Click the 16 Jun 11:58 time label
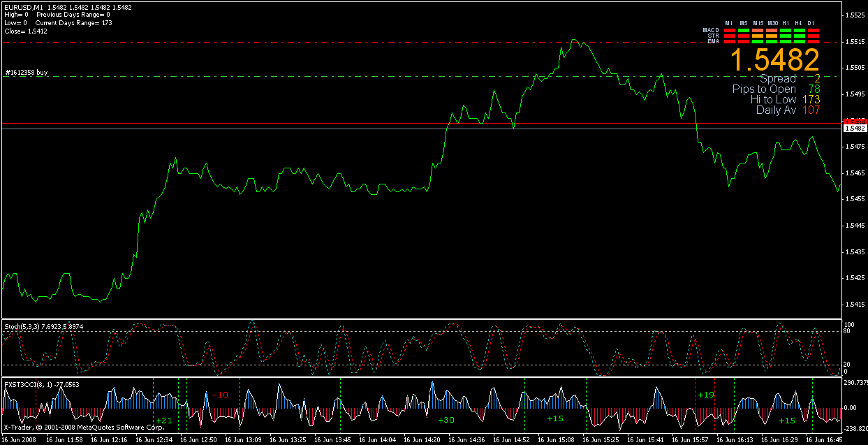Viewport: 868px width, 445px height. click(x=66, y=440)
